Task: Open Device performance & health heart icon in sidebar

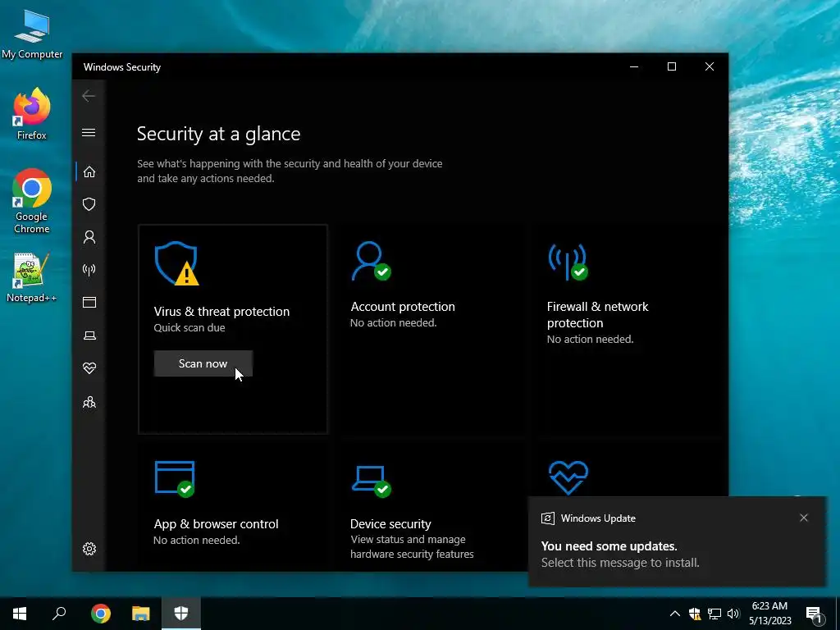Action: tap(89, 368)
